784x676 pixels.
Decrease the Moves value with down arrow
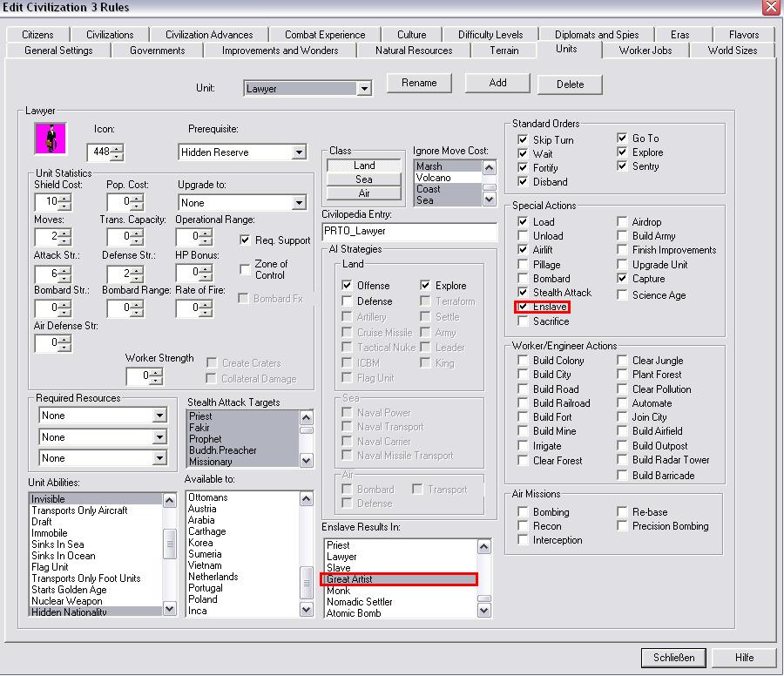coord(64,240)
